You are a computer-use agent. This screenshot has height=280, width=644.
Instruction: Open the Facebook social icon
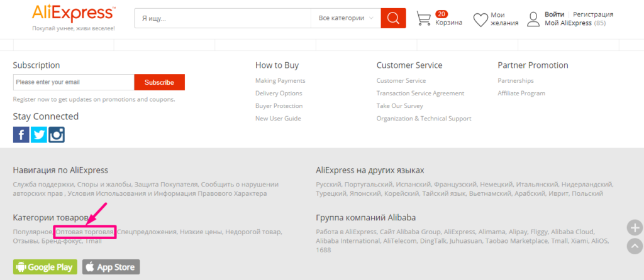pyautogui.click(x=21, y=134)
